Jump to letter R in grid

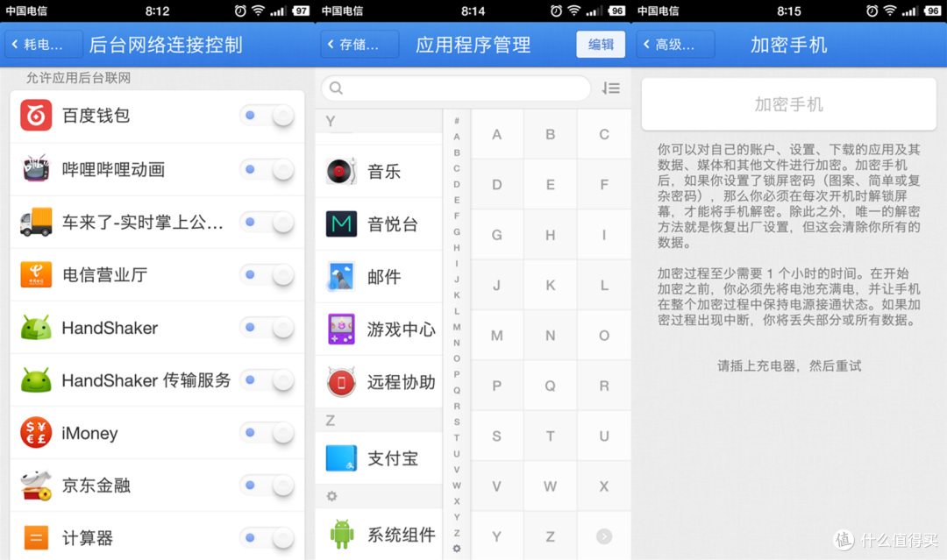pos(604,386)
